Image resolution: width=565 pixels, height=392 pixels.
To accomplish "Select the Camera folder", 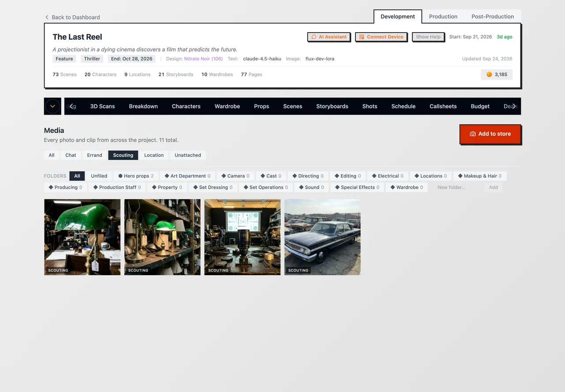I will [x=235, y=176].
